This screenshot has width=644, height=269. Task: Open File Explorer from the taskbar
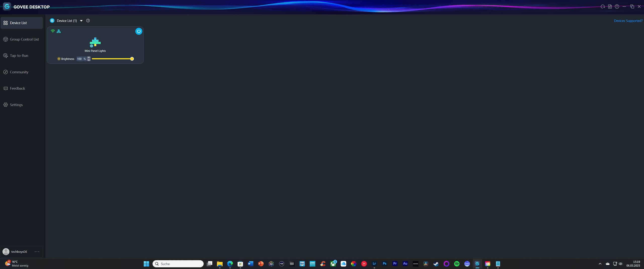click(x=220, y=264)
